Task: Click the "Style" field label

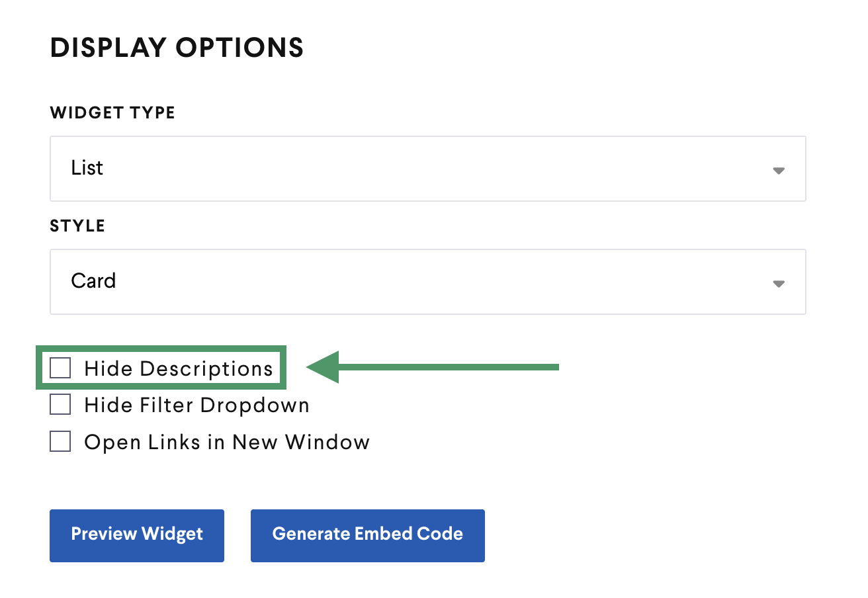Action: coord(77,226)
